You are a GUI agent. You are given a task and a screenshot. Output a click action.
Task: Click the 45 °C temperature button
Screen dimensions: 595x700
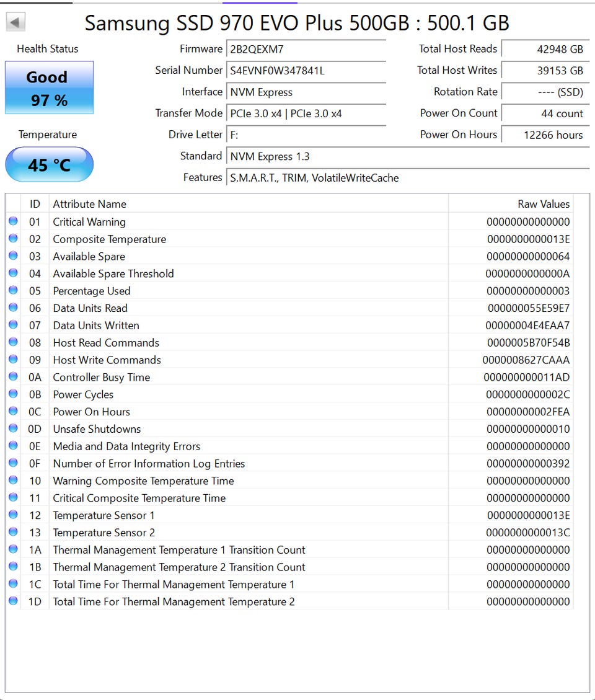(x=49, y=165)
